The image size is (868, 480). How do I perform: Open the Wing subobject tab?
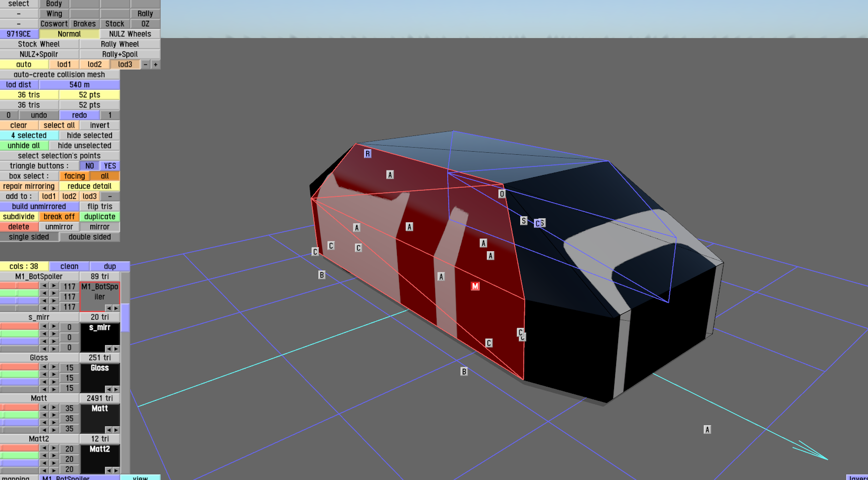click(54, 14)
